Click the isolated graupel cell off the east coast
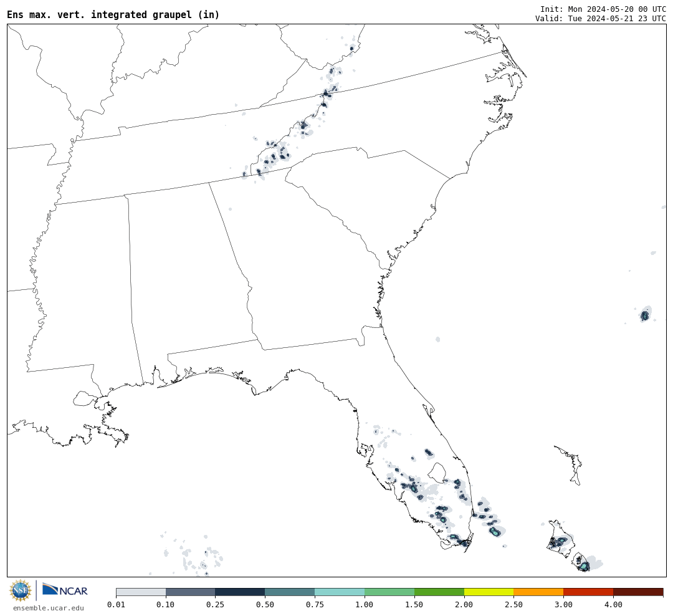 tap(645, 315)
